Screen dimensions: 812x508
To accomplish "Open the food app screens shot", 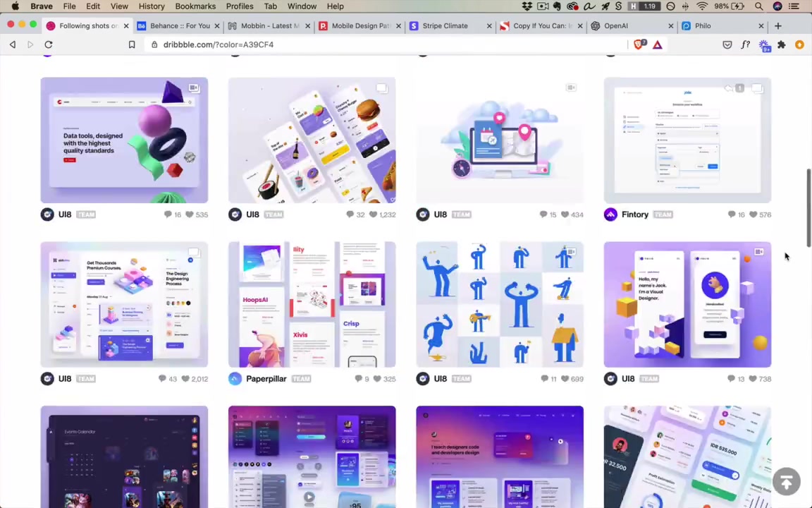I will point(312,140).
